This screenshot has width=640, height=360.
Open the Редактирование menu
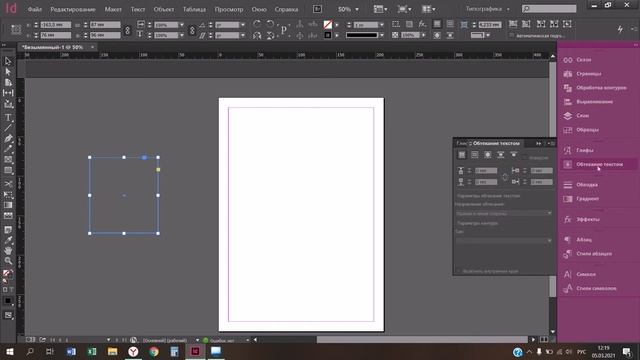(73, 9)
